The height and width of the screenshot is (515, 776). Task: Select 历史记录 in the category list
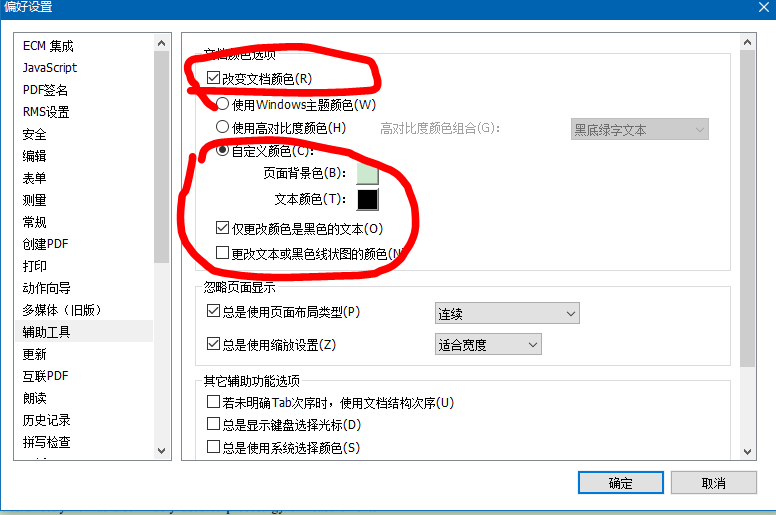47,420
